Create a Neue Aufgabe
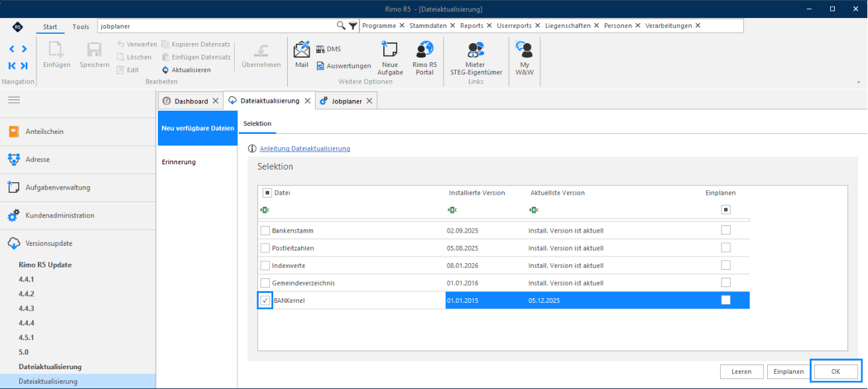 point(390,58)
